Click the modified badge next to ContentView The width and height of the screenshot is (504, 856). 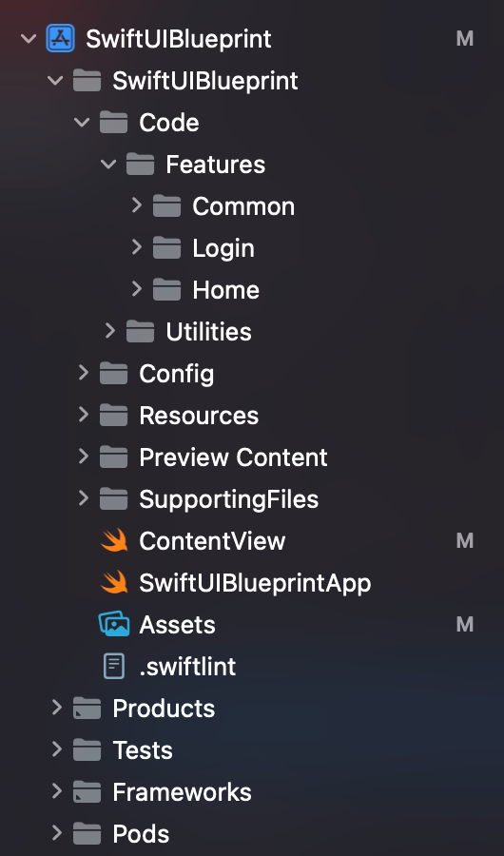pos(465,541)
